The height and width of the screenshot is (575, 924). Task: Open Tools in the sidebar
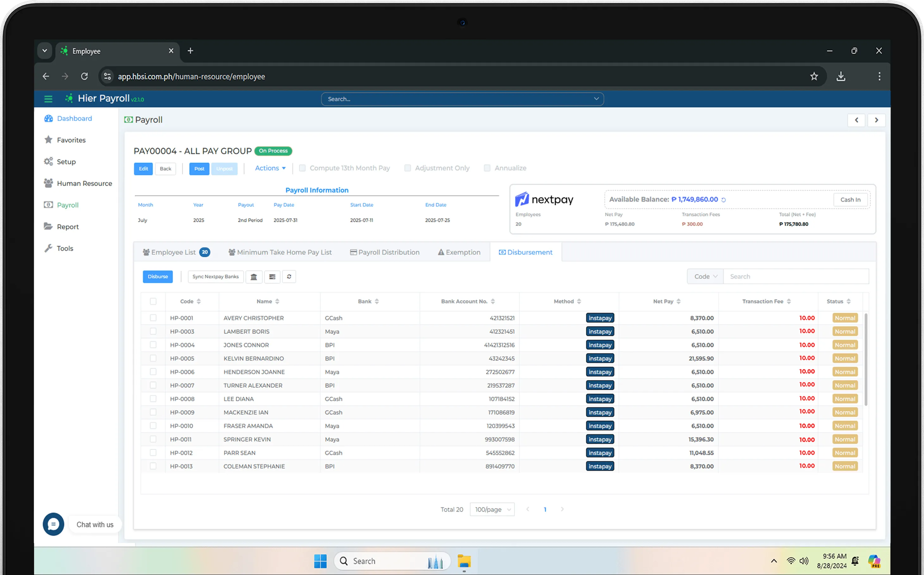tap(59, 248)
